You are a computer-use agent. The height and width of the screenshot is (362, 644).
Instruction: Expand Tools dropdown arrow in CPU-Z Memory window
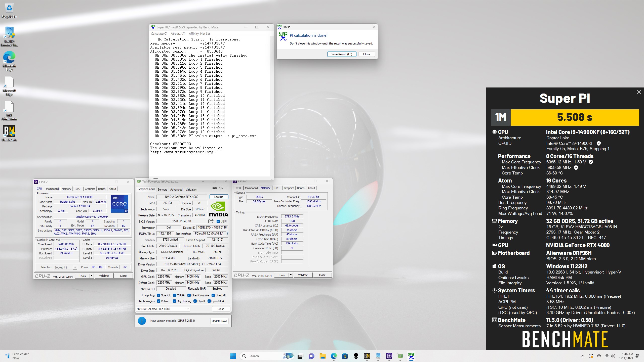coord(291,275)
